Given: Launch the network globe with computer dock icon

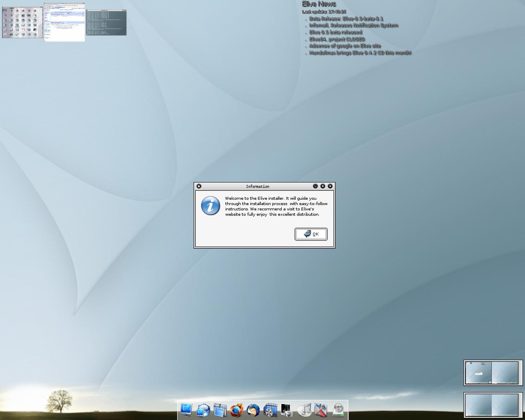Looking at the screenshot, I should point(203,410).
